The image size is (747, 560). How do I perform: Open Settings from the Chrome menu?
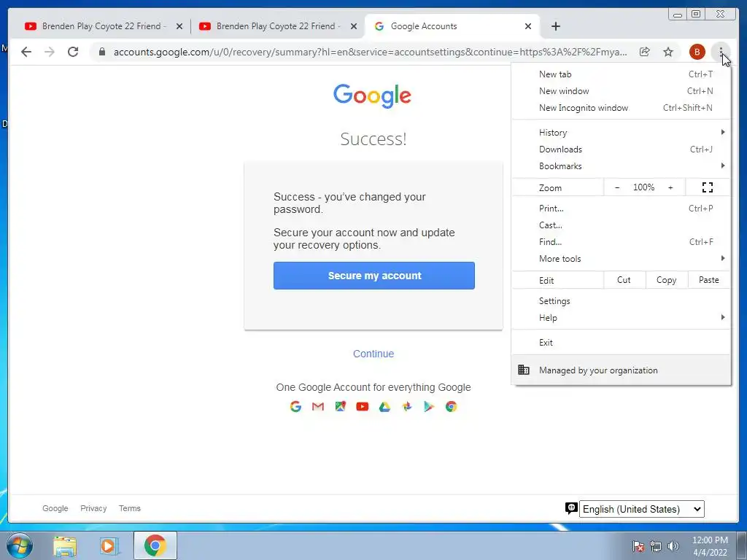621,301
